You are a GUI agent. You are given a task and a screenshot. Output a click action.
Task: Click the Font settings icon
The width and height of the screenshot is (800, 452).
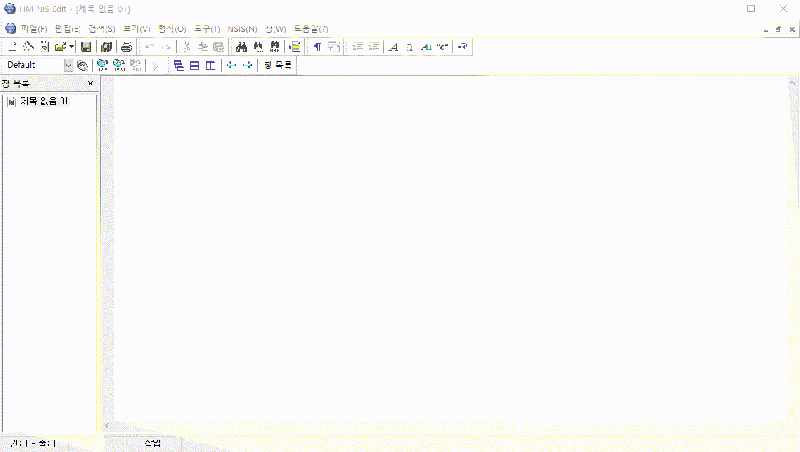click(393, 47)
